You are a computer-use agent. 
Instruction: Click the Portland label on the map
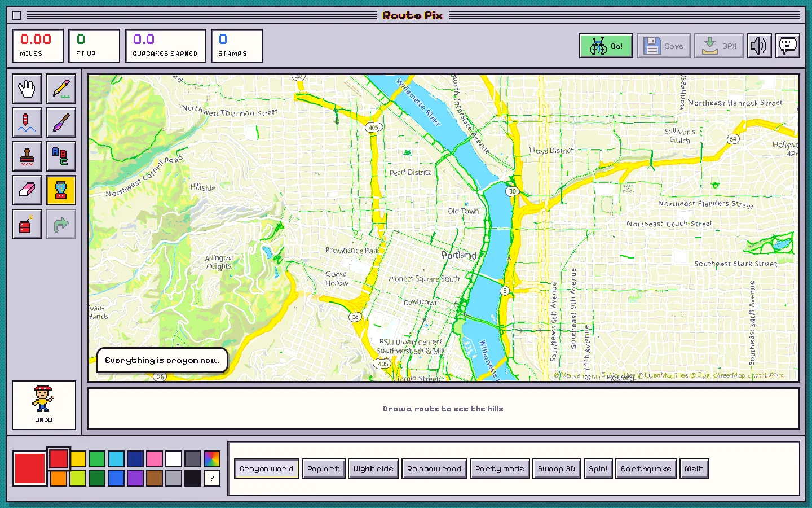tap(459, 255)
